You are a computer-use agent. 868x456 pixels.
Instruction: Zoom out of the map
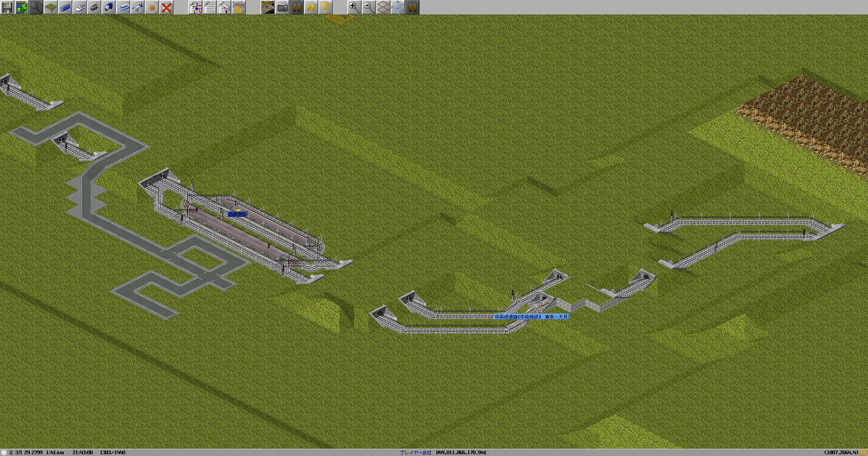369,7
